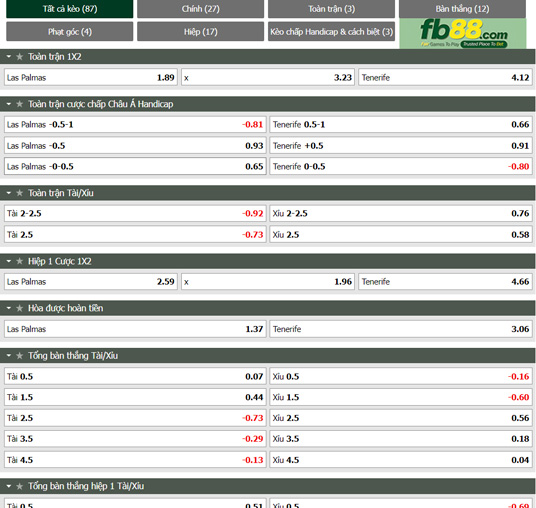Screen dimensions: 536x508
Task: Pick Las Palmas -0-0.5 at 0.65
Action: coord(135,166)
